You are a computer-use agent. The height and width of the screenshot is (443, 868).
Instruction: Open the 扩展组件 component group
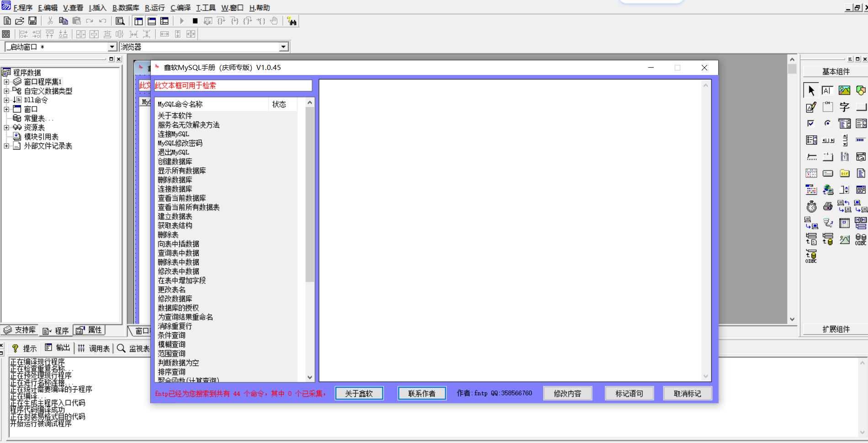836,329
